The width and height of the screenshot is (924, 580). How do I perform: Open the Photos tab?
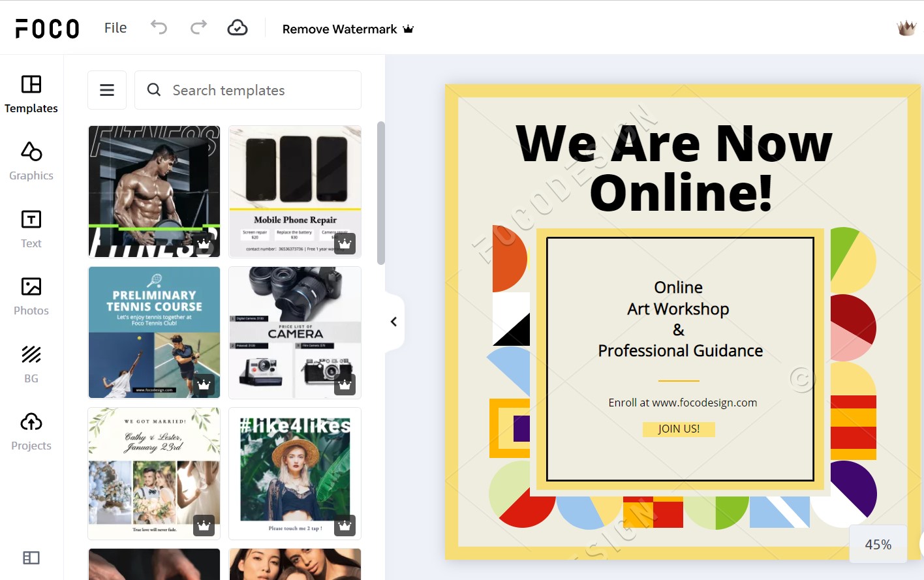click(31, 296)
